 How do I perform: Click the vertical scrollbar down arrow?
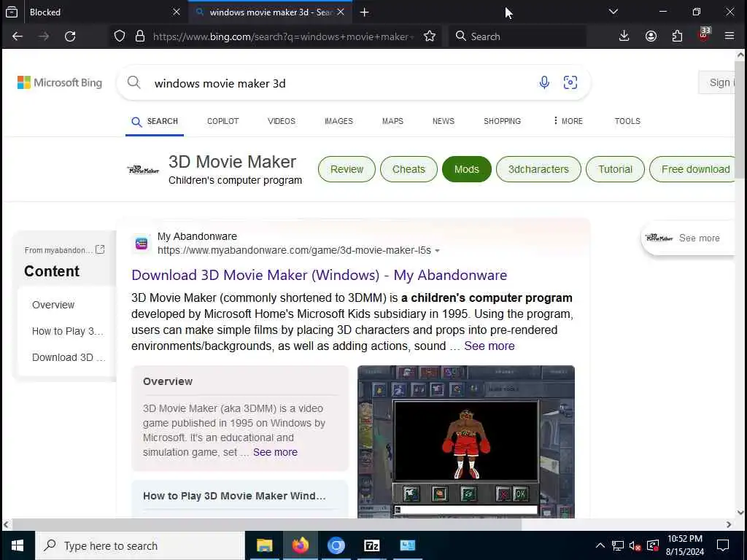coord(740,513)
